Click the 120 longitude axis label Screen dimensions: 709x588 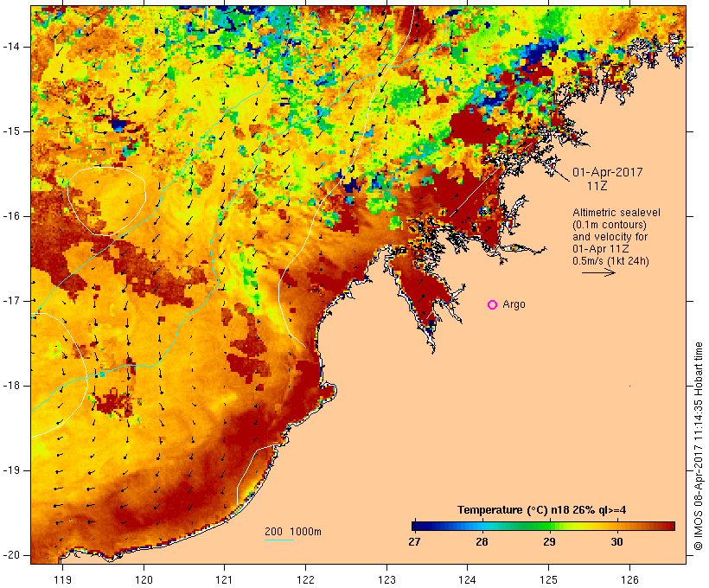[144, 579]
